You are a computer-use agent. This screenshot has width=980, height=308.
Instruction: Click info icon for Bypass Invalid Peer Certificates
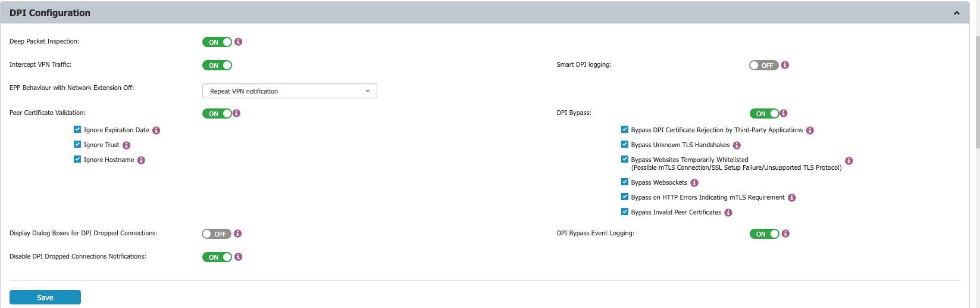click(x=728, y=213)
